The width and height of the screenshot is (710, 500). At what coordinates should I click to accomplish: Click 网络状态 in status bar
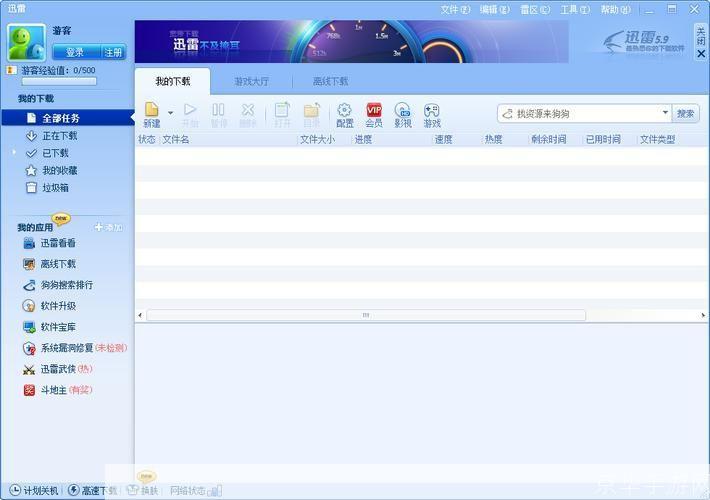tap(196, 490)
